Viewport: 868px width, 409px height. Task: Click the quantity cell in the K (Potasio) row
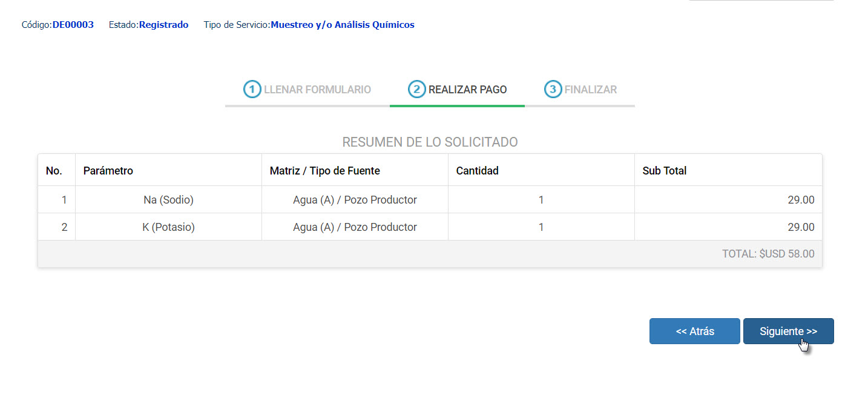click(541, 227)
